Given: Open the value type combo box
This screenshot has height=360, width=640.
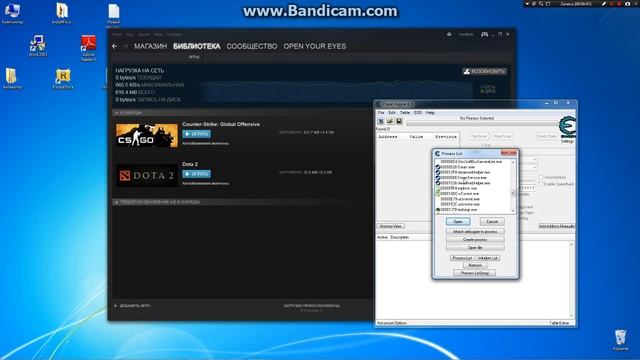Looking at the screenshot, I should [x=528, y=167].
